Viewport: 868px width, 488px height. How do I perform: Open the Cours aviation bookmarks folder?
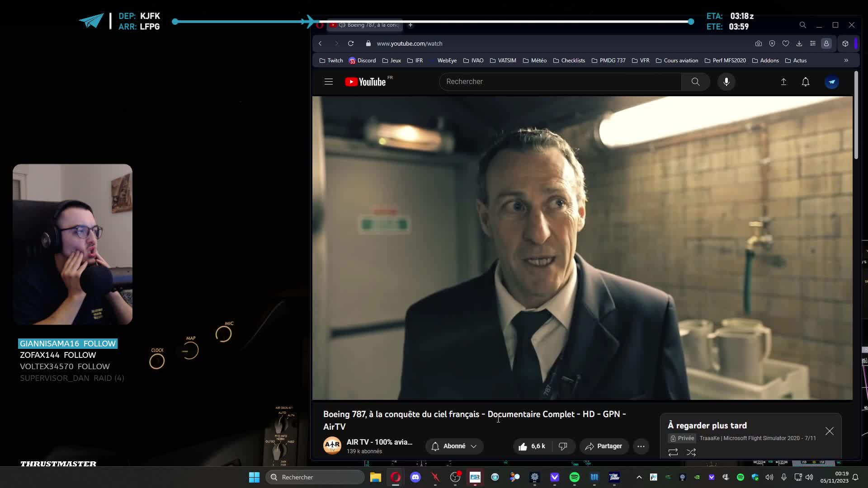[677, 61]
